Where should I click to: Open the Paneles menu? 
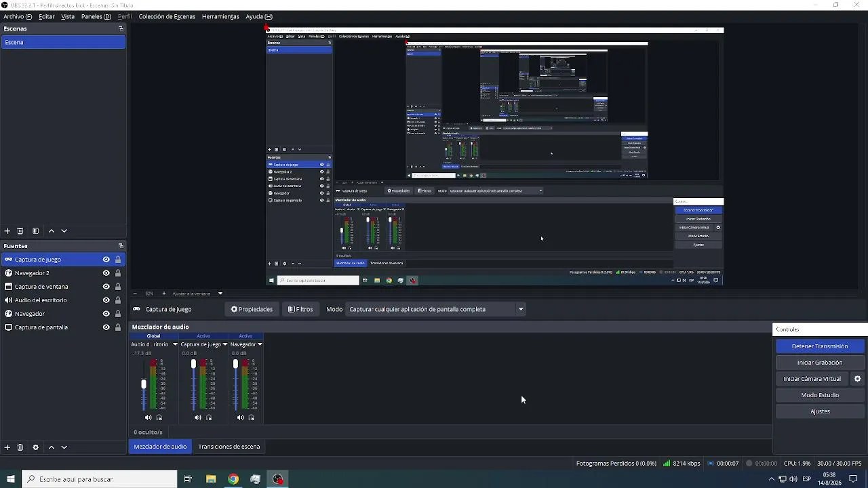click(x=96, y=16)
